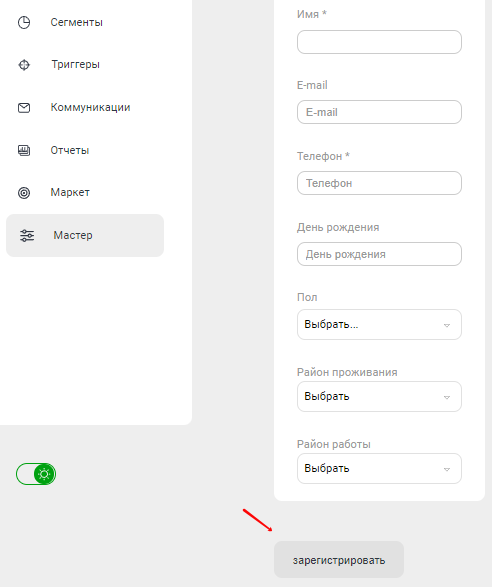The height and width of the screenshot is (587, 492).
Task: Click the зарегистрировать button
Action: 339,559
